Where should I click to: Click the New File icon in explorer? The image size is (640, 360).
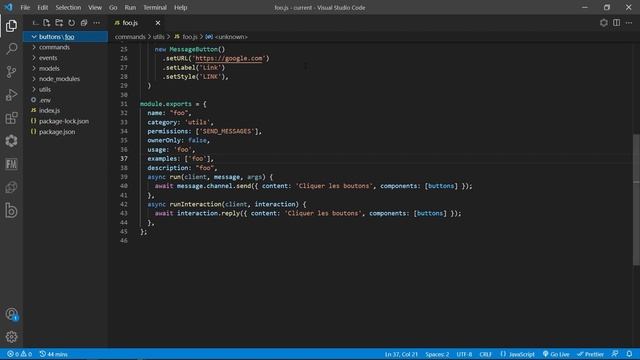click(47, 23)
